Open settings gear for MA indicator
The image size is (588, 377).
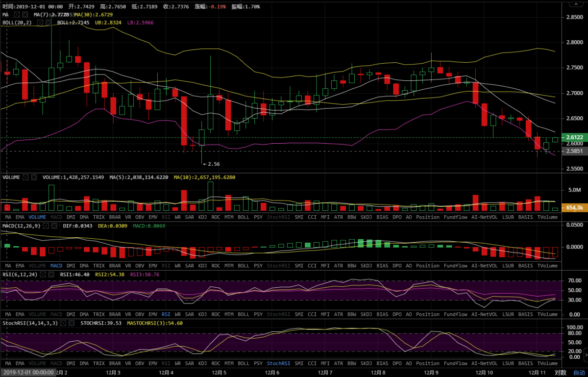point(17,15)
